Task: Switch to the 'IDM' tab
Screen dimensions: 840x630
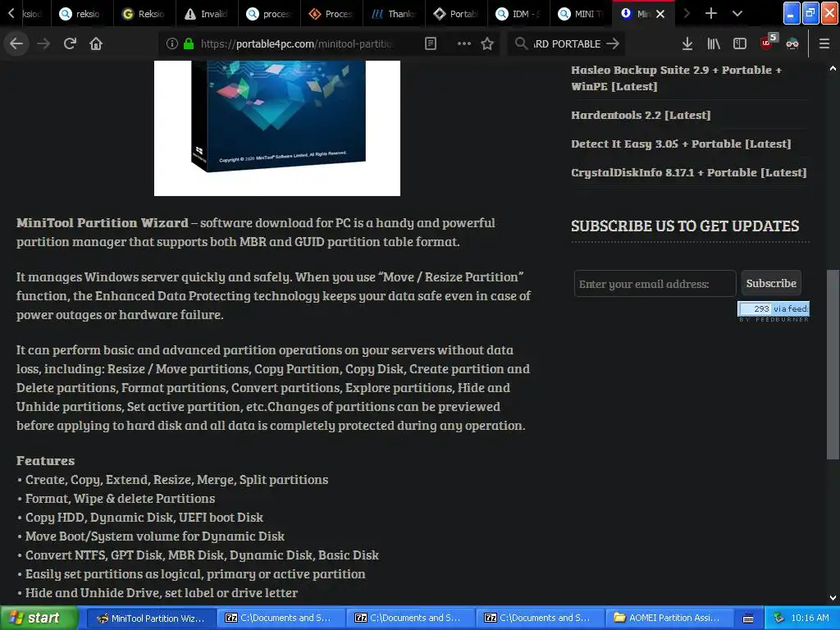Action: [x=518, y=13]
